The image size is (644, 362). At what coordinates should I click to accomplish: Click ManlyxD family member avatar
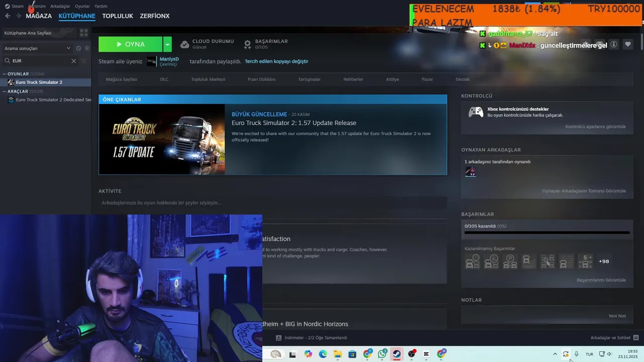click(x=151, y=61)
